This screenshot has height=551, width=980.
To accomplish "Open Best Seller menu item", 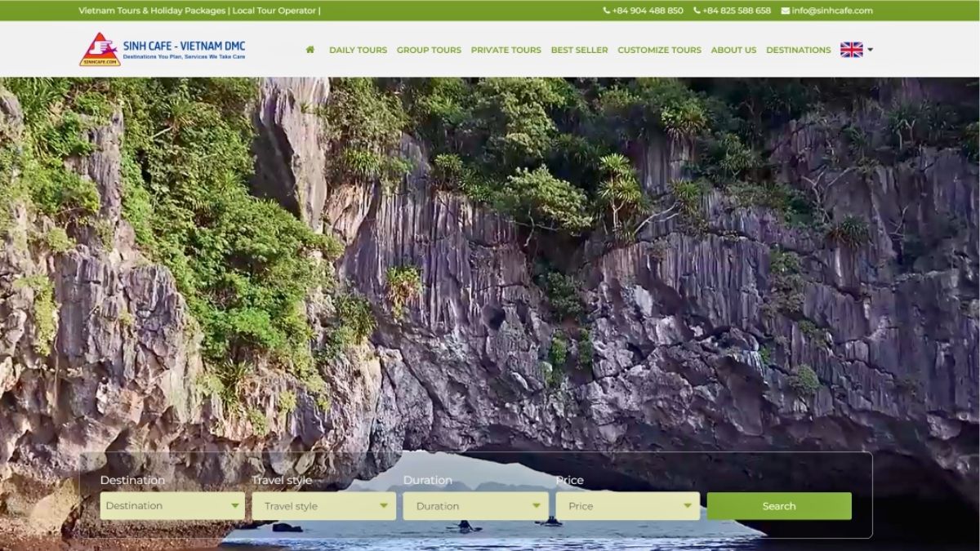I will pos(580,50).
